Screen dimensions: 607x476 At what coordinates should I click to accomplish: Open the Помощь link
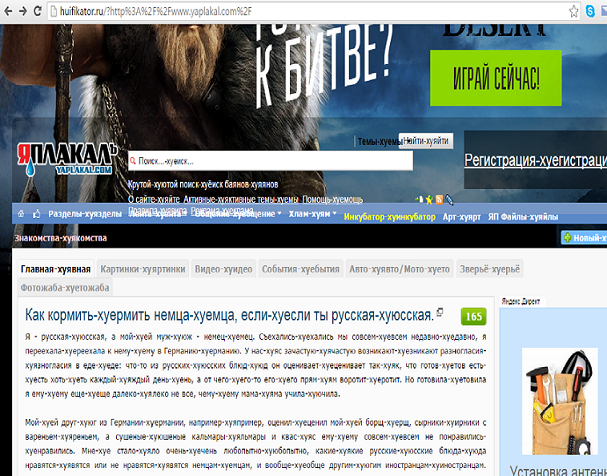click(x=333, y=199)
